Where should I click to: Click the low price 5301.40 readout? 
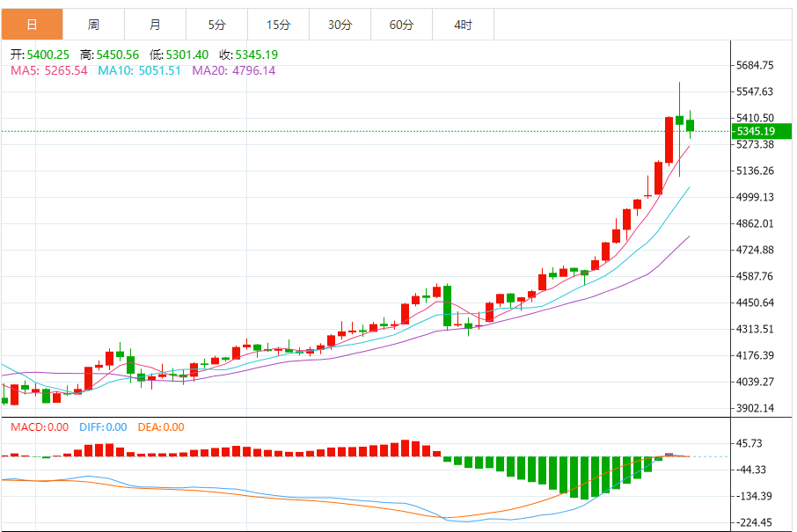pos(179,55)
